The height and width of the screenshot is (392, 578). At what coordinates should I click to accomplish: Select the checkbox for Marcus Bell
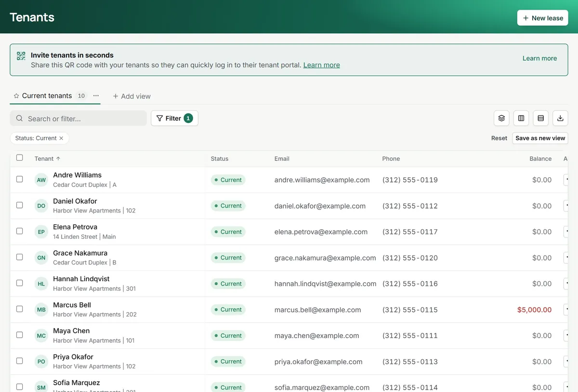point(20,309)
